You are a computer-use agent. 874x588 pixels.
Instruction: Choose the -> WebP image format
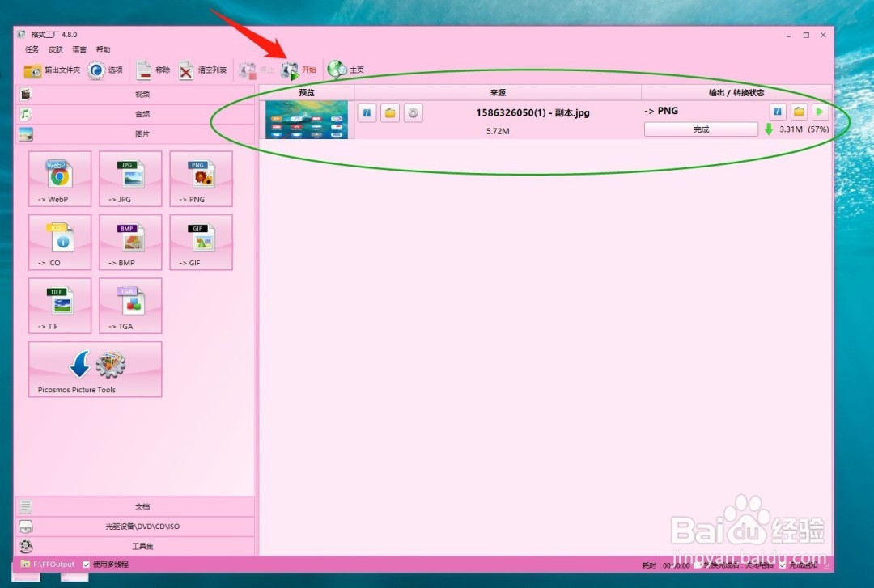click(x=60, y=179)
